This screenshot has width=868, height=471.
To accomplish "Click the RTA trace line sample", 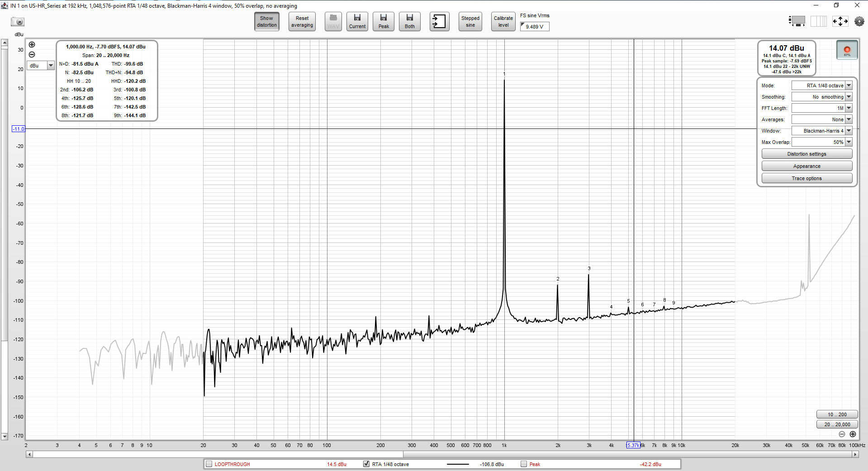I will (458, 464).
